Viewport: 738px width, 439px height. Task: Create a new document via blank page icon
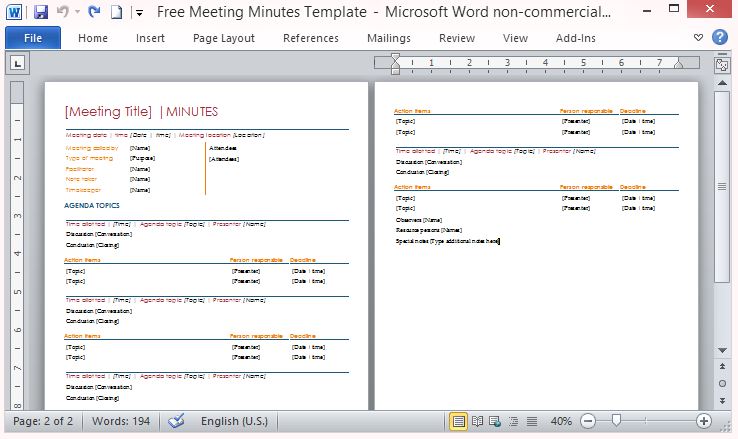click(116, 13)
